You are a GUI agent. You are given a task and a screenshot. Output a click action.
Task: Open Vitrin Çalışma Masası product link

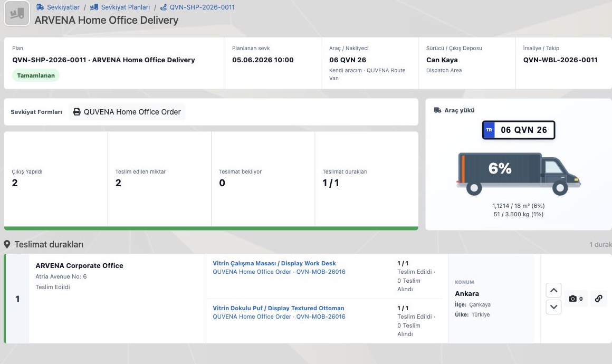click(274, 263)
